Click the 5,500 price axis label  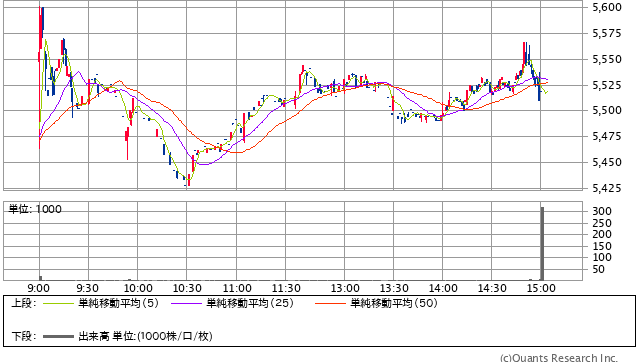[607, 111]
